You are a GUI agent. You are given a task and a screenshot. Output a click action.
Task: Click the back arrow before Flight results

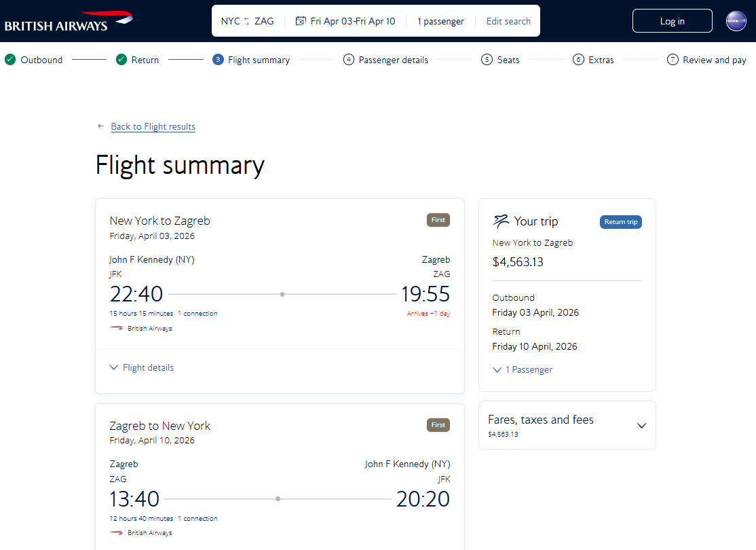point(100,126)
